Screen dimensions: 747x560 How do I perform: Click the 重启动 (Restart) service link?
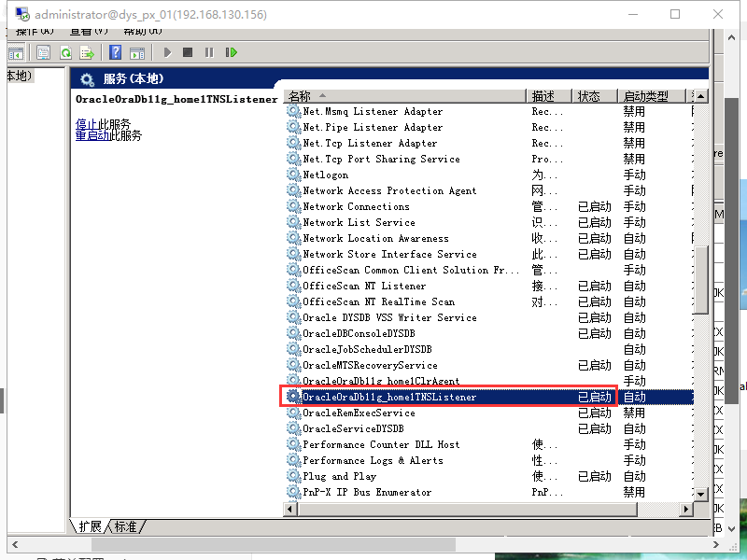click(92, 135)
